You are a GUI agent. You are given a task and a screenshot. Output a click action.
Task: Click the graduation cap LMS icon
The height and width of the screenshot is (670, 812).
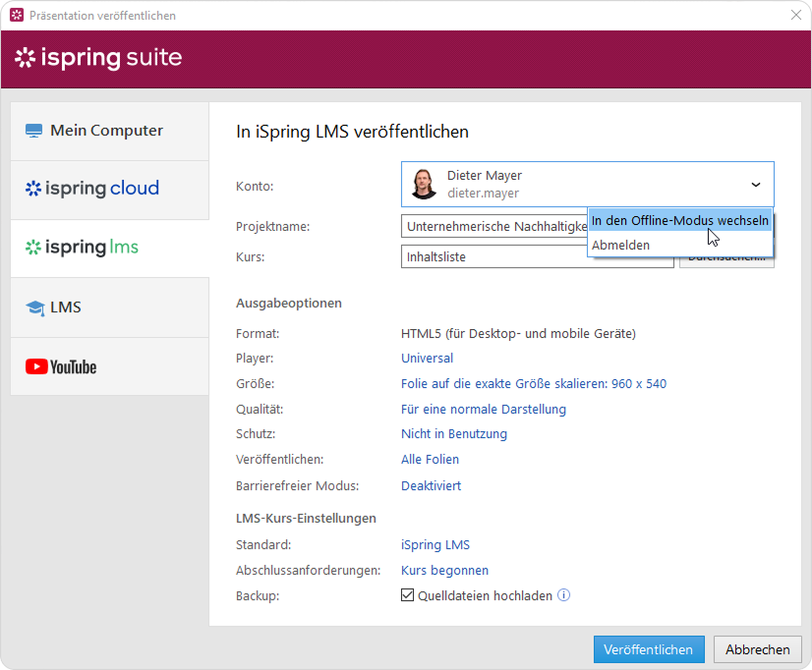[x=35, y=308]
